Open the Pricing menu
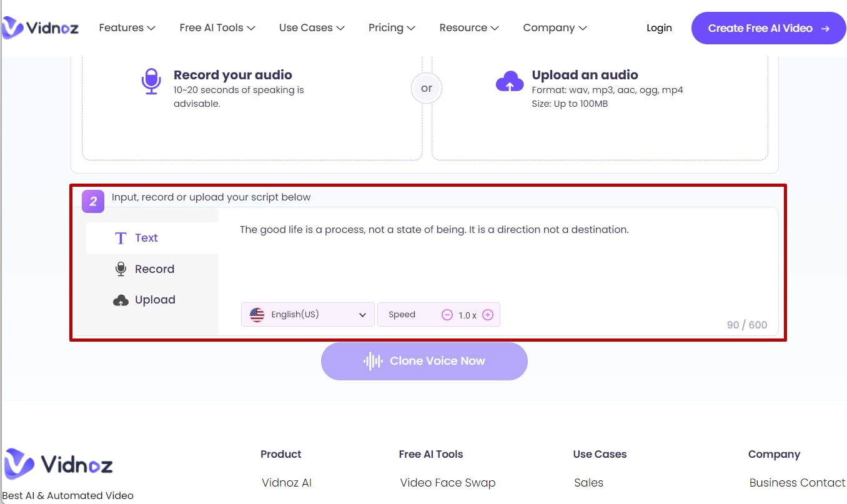Viewport: 847px width, 504px height. tap(392, 28)
